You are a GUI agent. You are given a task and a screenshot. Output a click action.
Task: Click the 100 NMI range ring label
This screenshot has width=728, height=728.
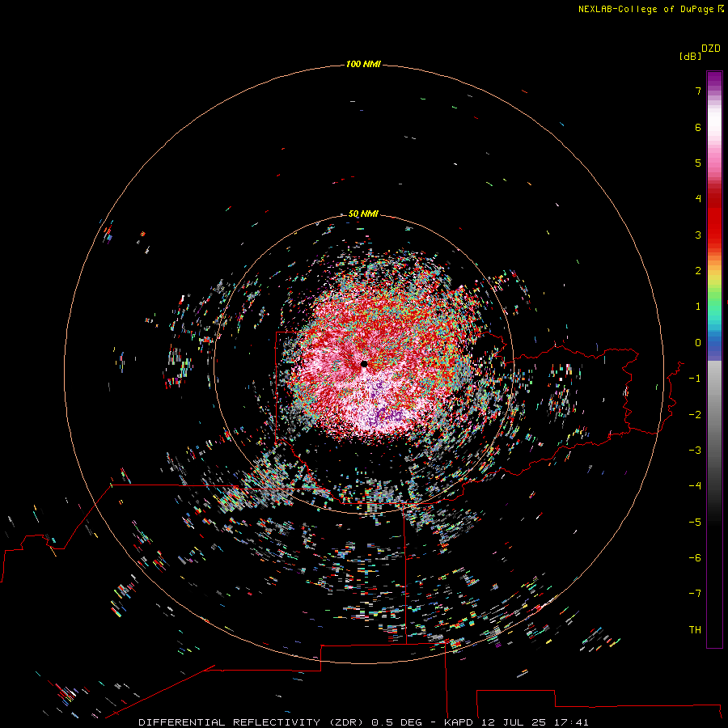(363, 64)
